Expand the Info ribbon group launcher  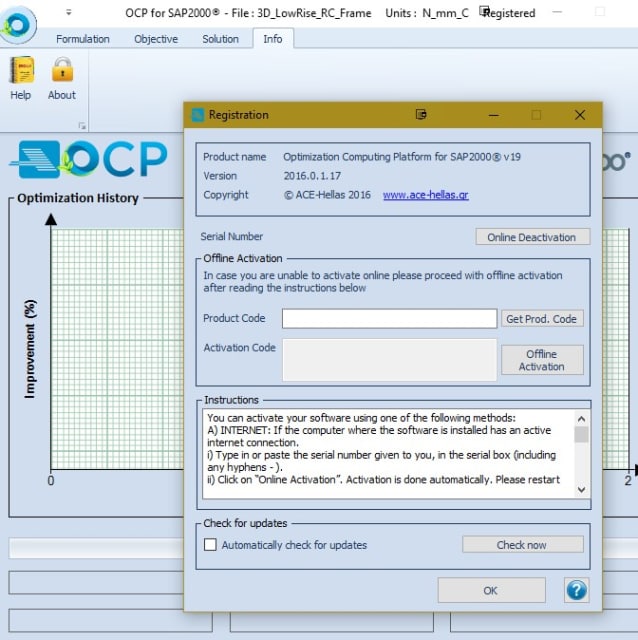[82, 126]
